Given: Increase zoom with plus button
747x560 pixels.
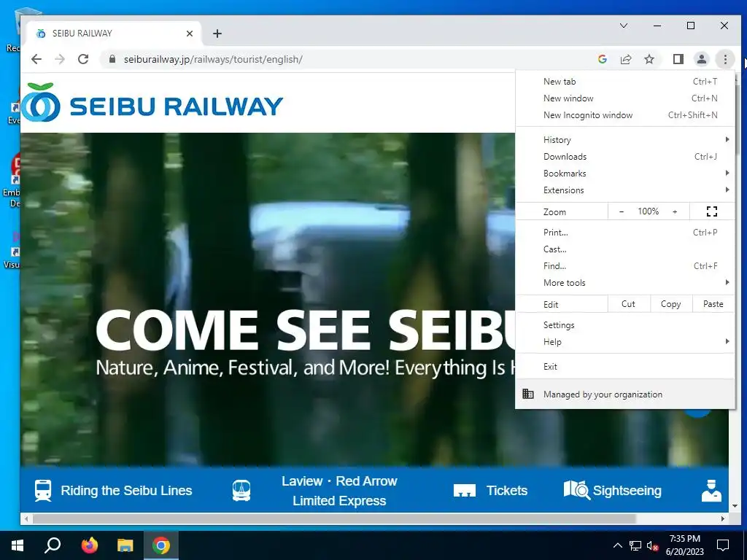Looking at the screenshot, I should coord(675,211).
